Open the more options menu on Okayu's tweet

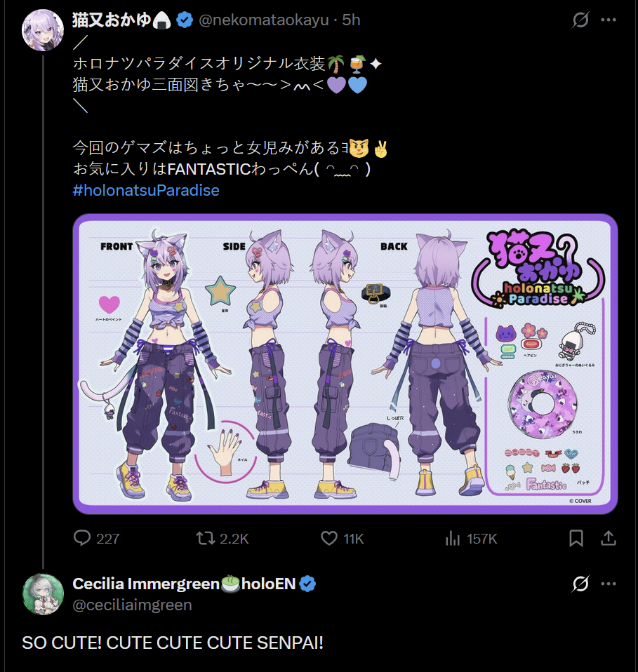(x=609, y=20)
